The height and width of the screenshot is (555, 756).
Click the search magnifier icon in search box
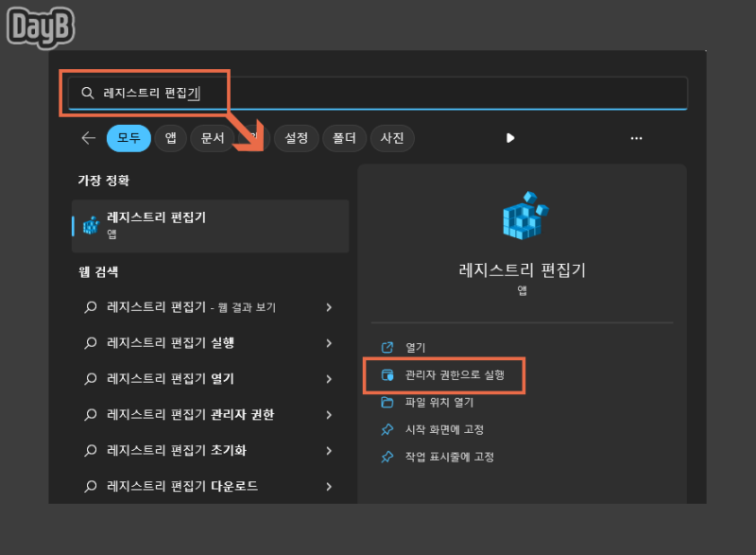point(87,93)
